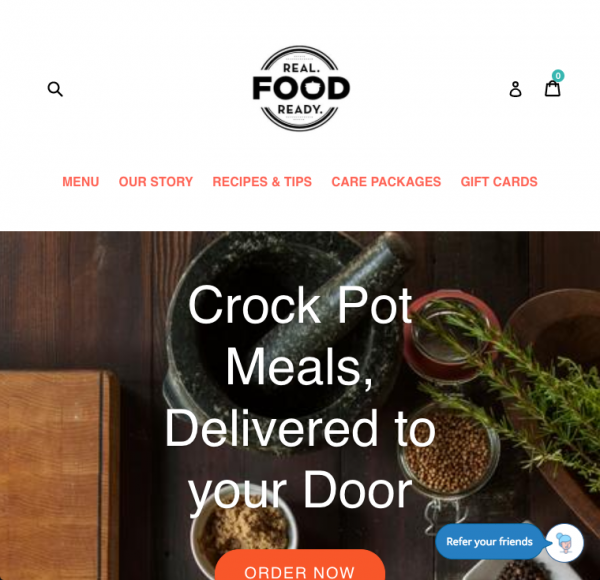
Task: Click the teal cart count badge
Action: [558, 76]
